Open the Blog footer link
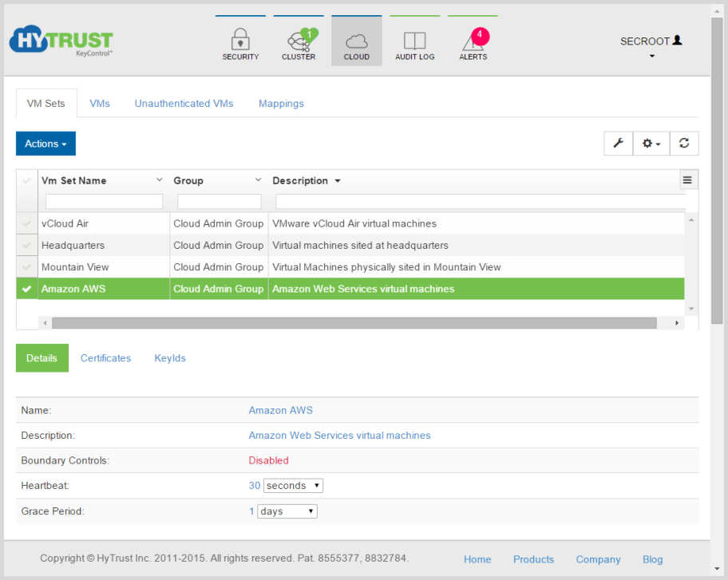This screenshot has width=728, height=580. (652, 559)
